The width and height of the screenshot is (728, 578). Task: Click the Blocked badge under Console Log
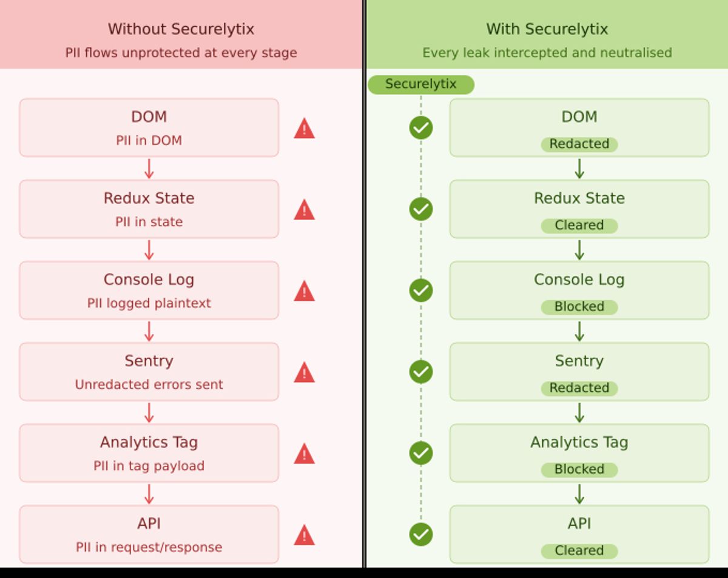point(579,306)
